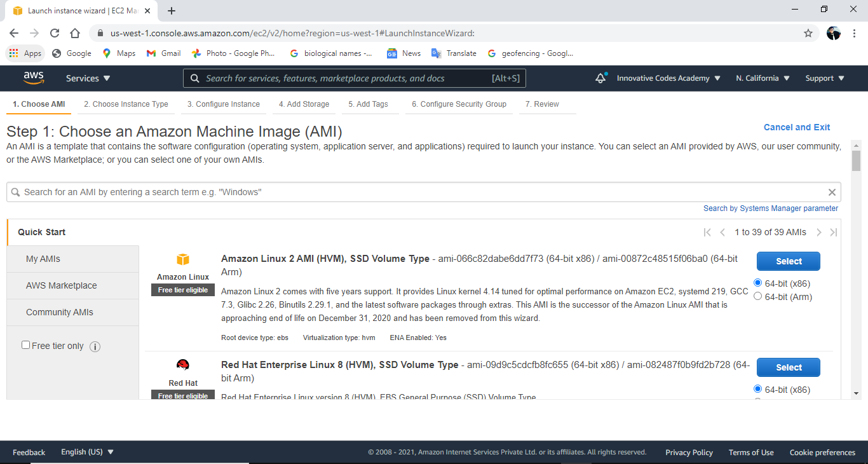This screenshot has height=464, width=868.
Task: Open Google Maps bookmark
Action: point(118,53)
